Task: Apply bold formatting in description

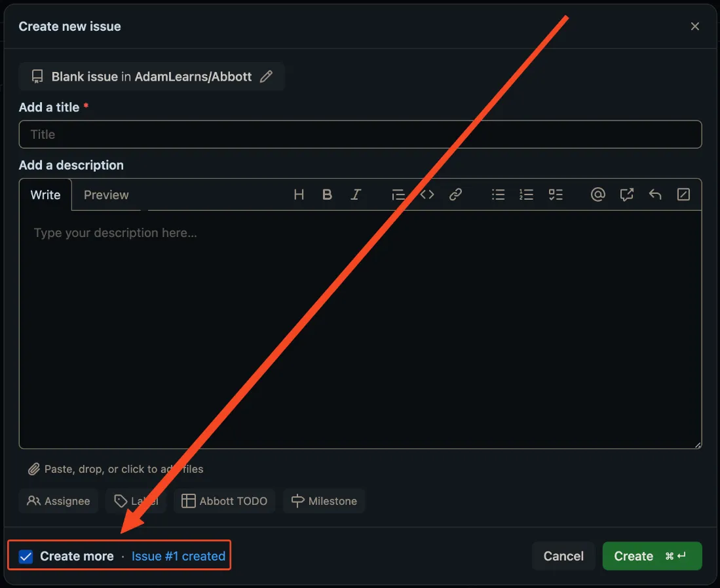Action: click(x=327, y=194)
